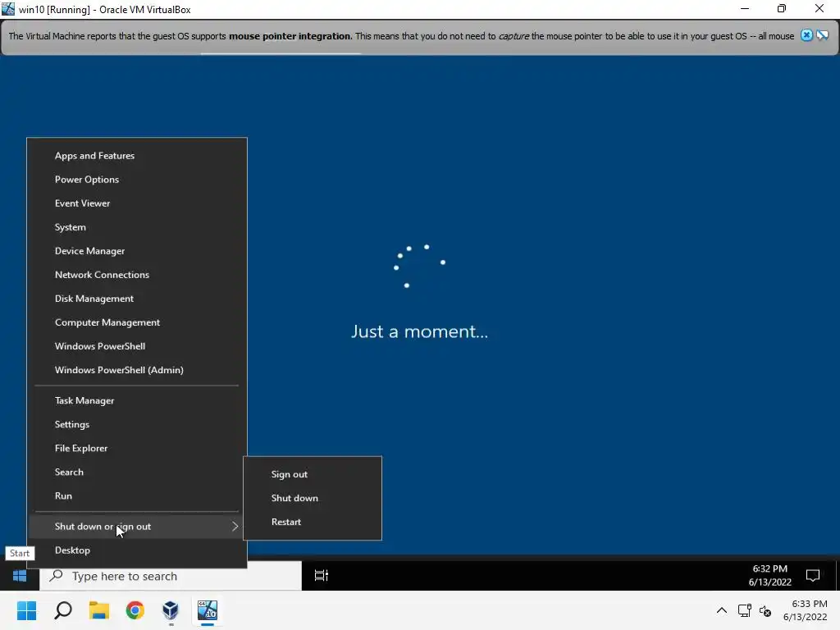Image resolution: width=840 pixels, height=630 pixels.
Task: Select System from the menu
Action: coord(137,227)
